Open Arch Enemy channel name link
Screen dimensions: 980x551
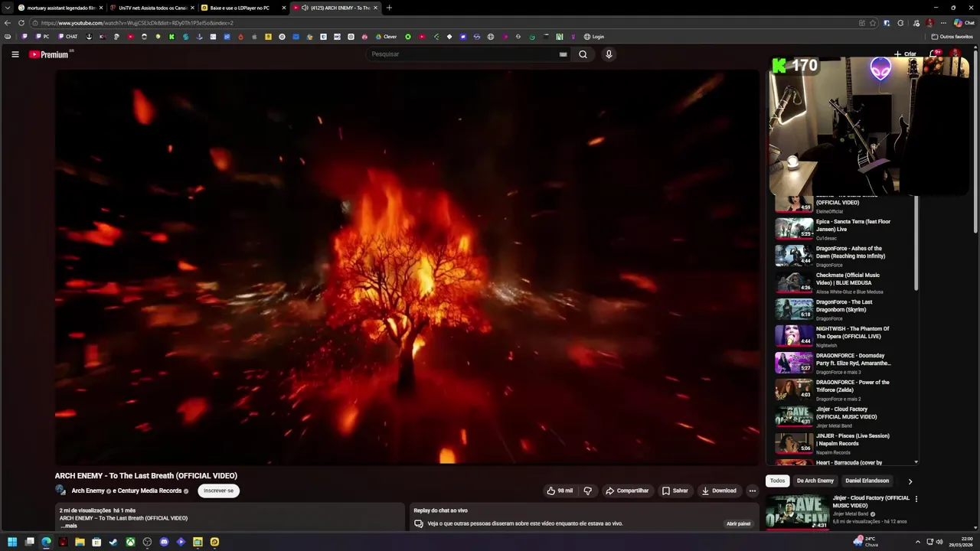pyautogui.click(x=88, y=491)
